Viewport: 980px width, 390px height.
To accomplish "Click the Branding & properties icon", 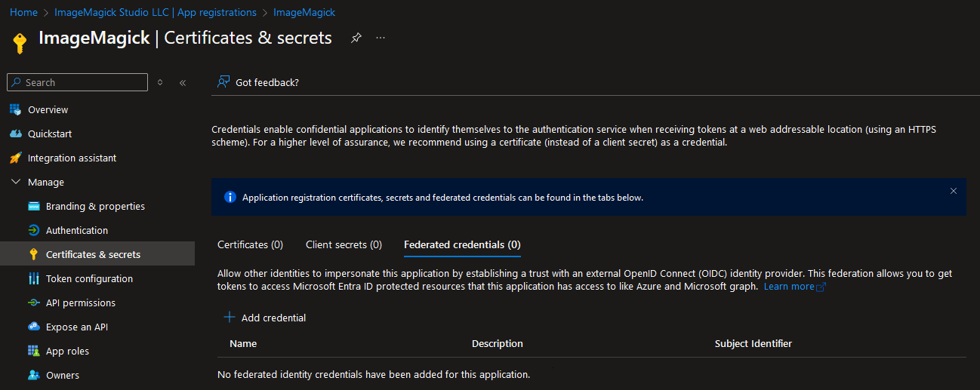I will [33, 206].
